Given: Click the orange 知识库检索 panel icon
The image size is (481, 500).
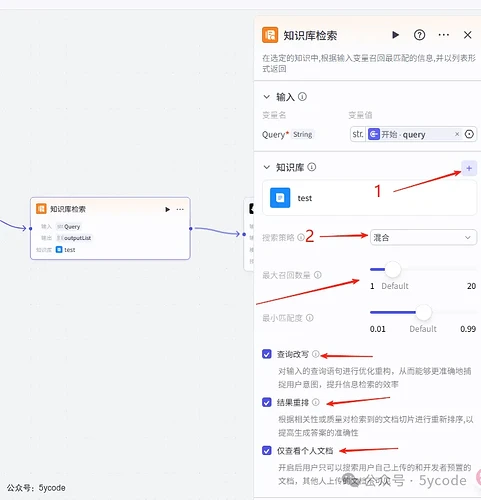Looking at the screenshot, I should [270, 35].
